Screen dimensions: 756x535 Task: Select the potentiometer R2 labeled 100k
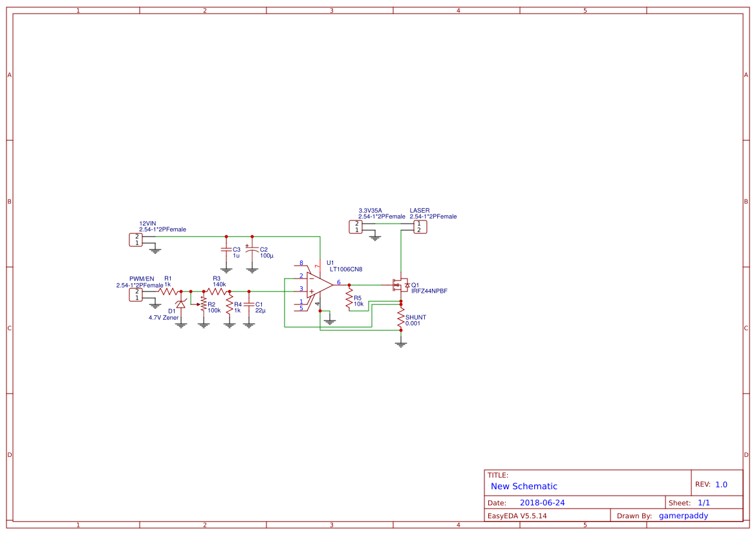pos(204,305)
